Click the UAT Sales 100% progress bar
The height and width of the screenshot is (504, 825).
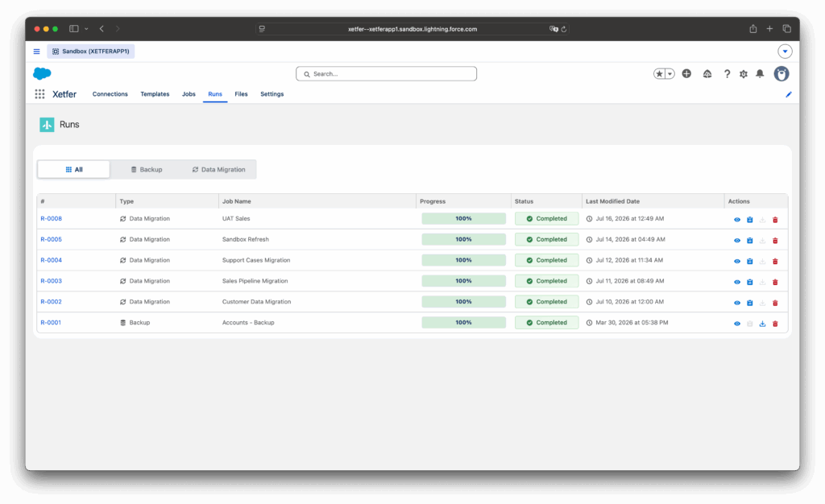(x=463, y=219)
